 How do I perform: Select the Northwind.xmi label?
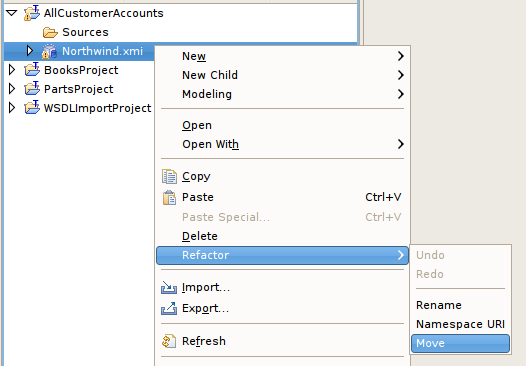(103, 51)
